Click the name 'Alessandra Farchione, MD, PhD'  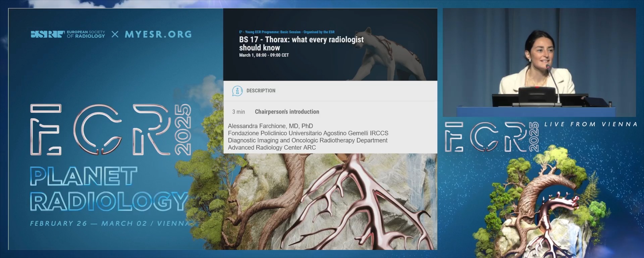pos(270,126)
